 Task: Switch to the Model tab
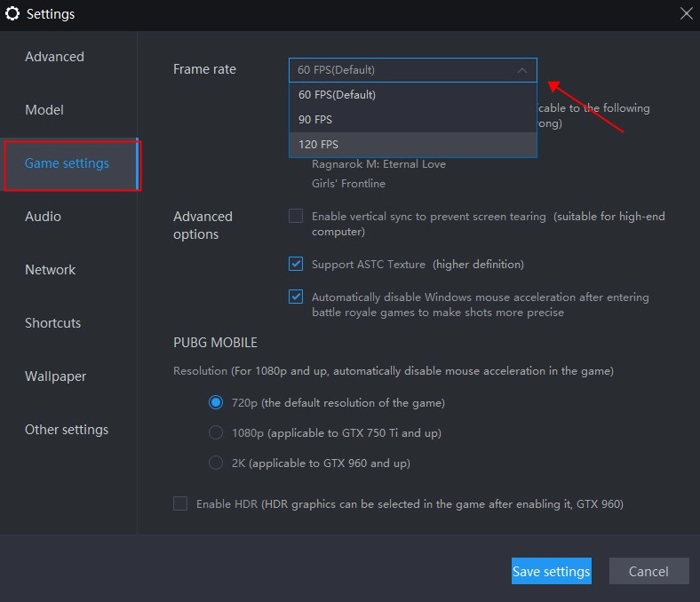[44, 110]
